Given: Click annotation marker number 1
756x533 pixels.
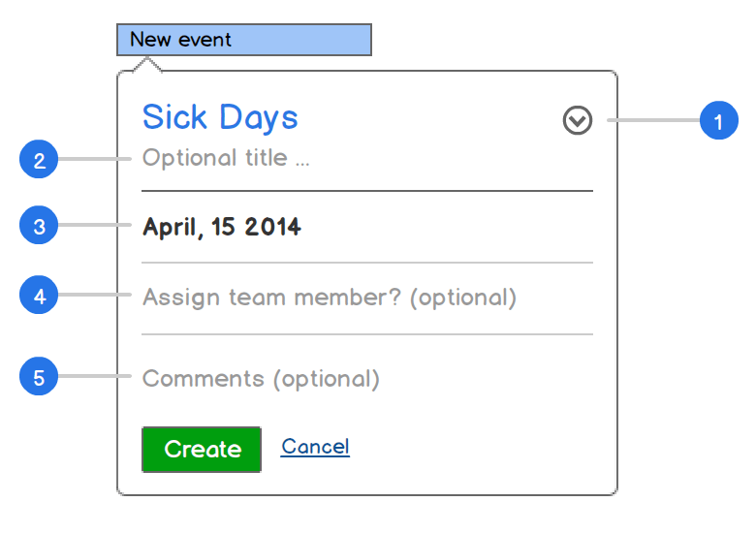Looking at the screenshot, I should pyautogui.click(x=718, y=121).
